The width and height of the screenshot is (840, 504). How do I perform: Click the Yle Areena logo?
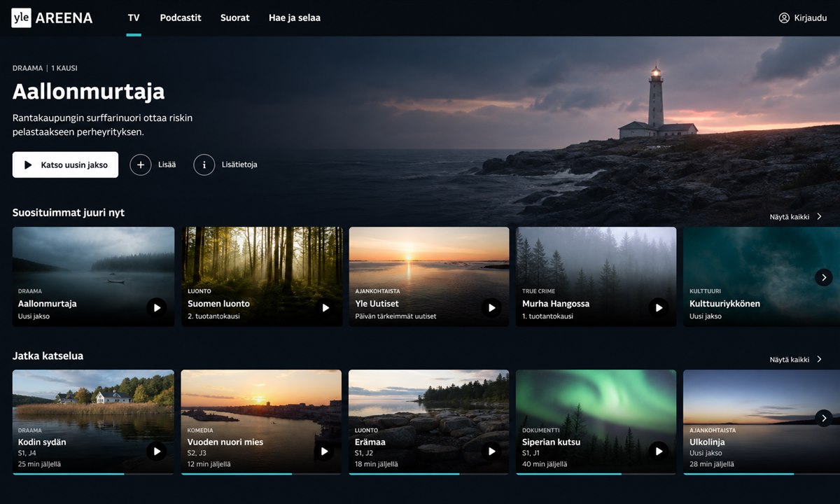52,18
